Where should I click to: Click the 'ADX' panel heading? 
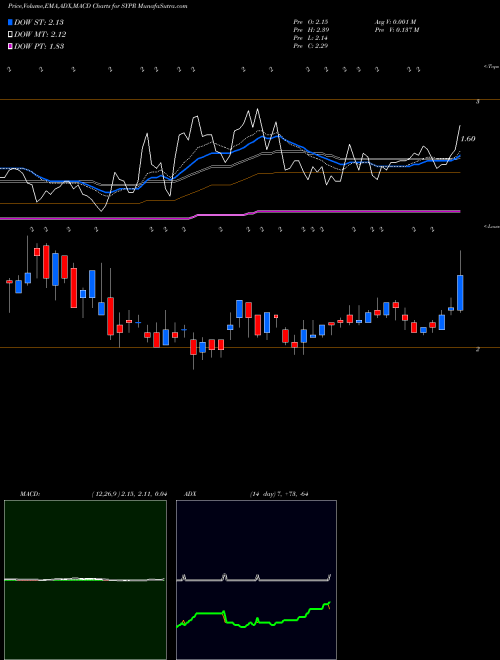[x=190, y=494]
